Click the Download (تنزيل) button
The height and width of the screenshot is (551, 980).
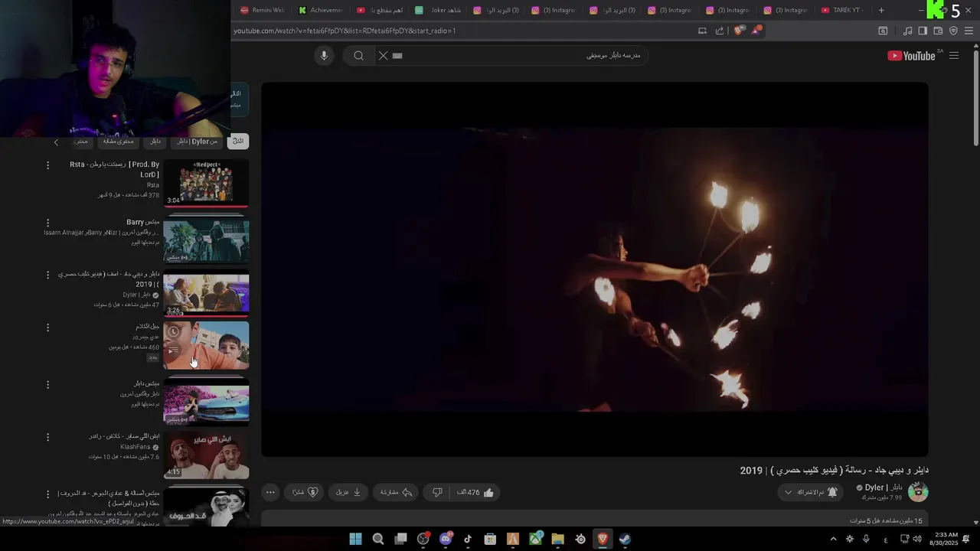point(348,492)
